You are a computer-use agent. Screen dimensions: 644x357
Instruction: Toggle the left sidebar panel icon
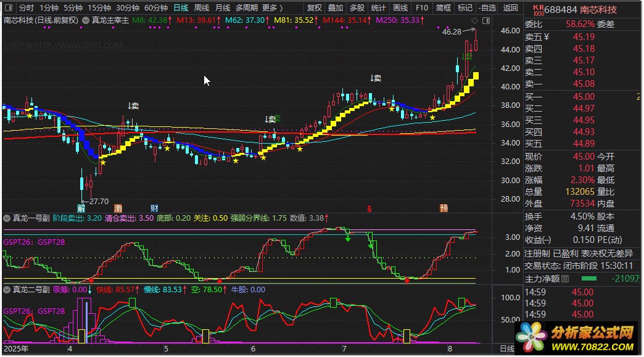(9, 8)
